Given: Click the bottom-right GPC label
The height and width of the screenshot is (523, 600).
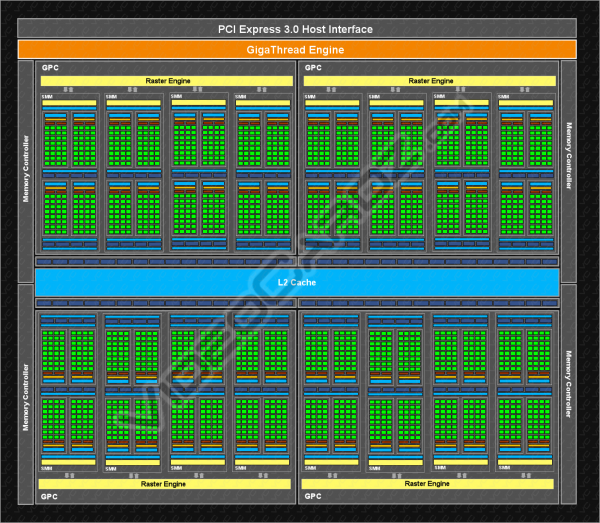Looking at the screenshot, I should (313, 496).
